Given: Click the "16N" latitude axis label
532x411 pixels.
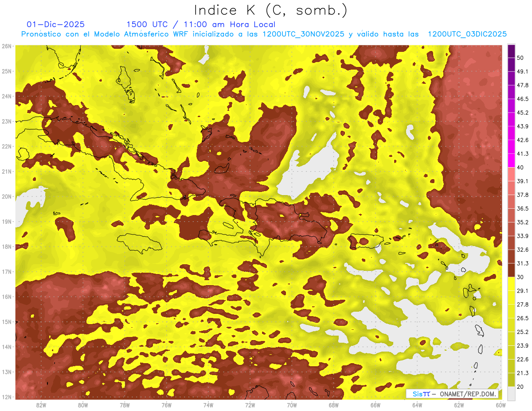Looking at the screenshot, I should point(7,297).
